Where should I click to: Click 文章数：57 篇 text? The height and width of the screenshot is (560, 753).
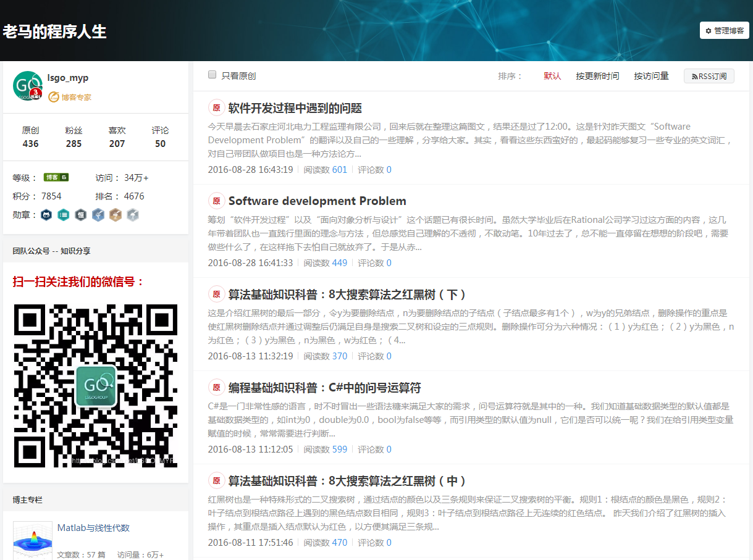point(81,554)
